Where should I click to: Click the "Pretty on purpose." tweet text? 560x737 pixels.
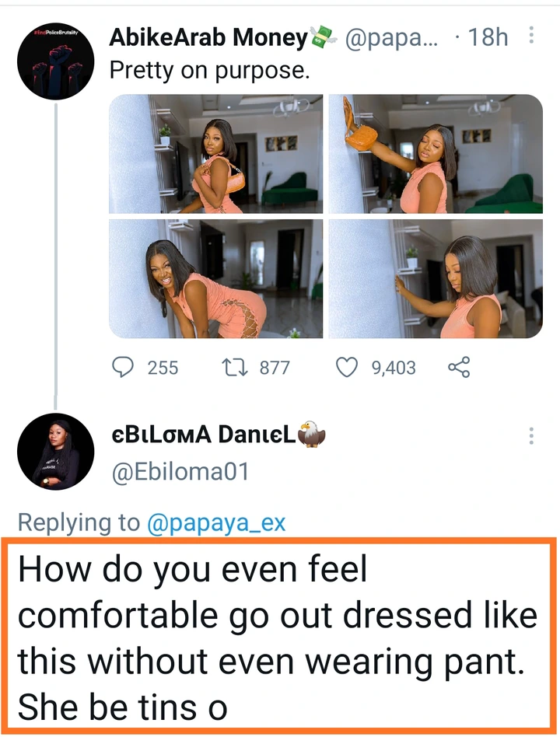tap(209, 70)
